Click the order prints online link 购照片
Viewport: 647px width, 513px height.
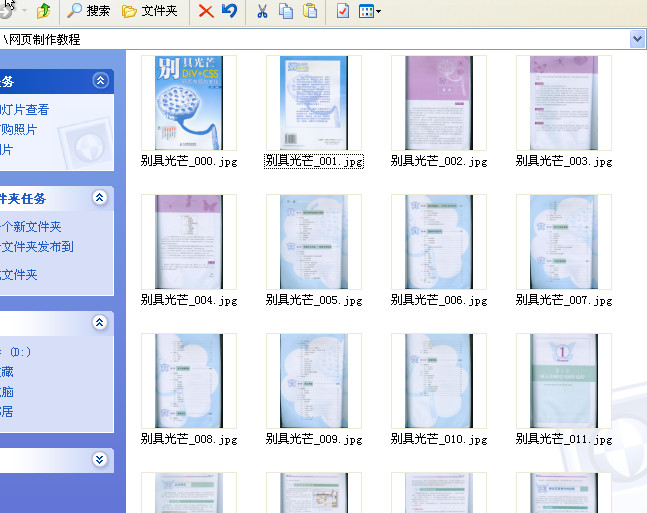pyautogui.click(x=19, y=130)
